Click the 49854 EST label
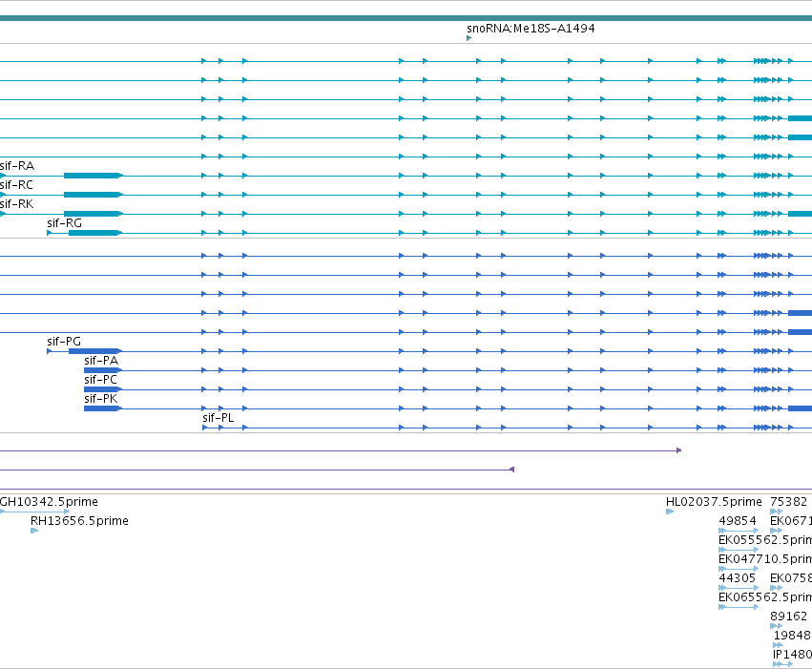The width and height of the screenshot is (812, 669). [738, 521]
